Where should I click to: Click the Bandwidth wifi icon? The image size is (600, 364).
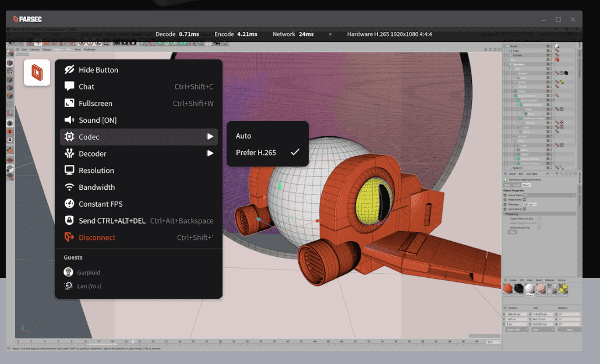click(69, 188)
